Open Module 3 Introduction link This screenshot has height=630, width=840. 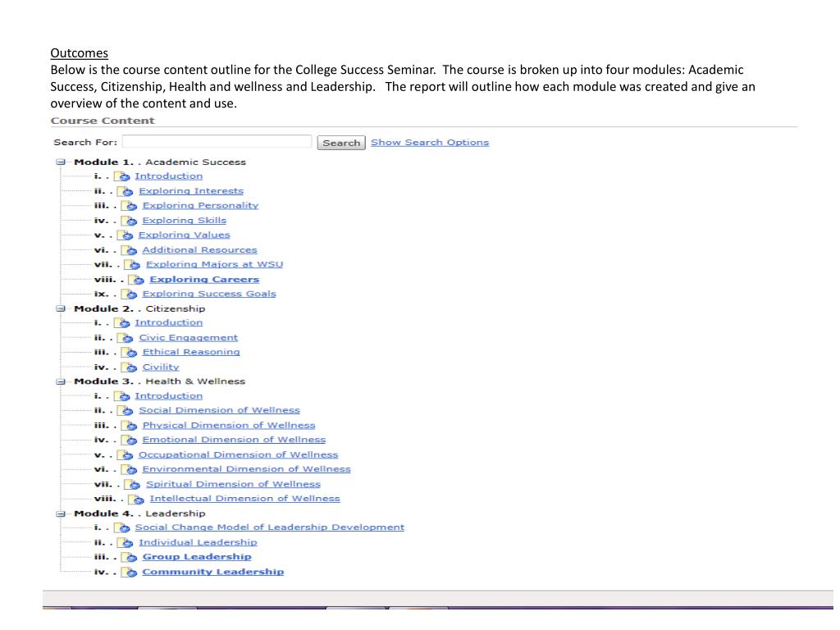[169, 396]
